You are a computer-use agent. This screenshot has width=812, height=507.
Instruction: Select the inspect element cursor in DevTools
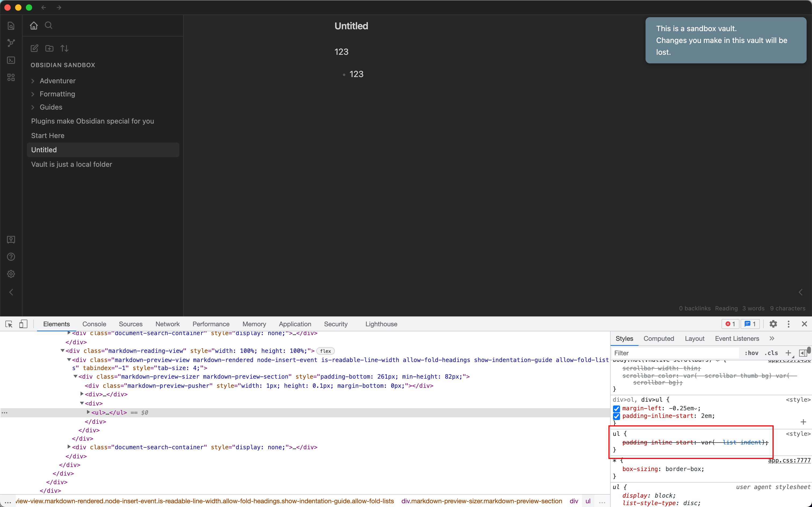click(9, 324)
